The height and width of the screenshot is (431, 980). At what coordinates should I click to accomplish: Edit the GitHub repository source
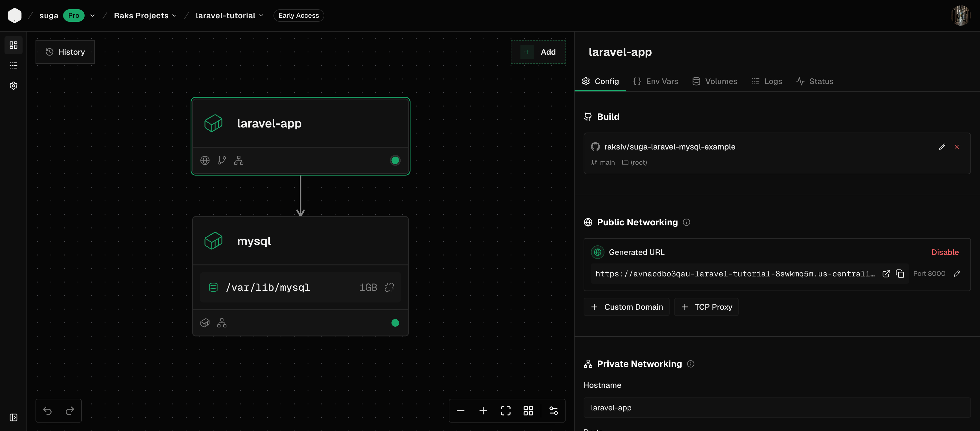point(942,147)
